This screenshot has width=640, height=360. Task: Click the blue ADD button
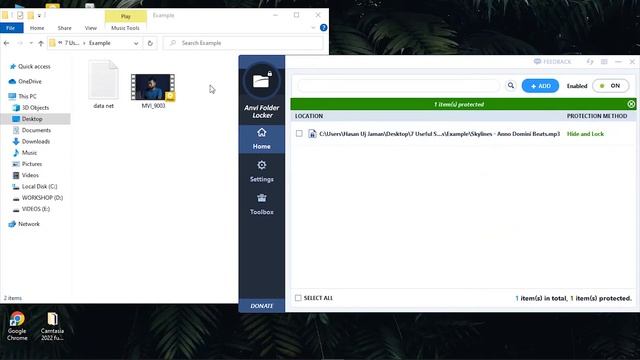(540, 86)
